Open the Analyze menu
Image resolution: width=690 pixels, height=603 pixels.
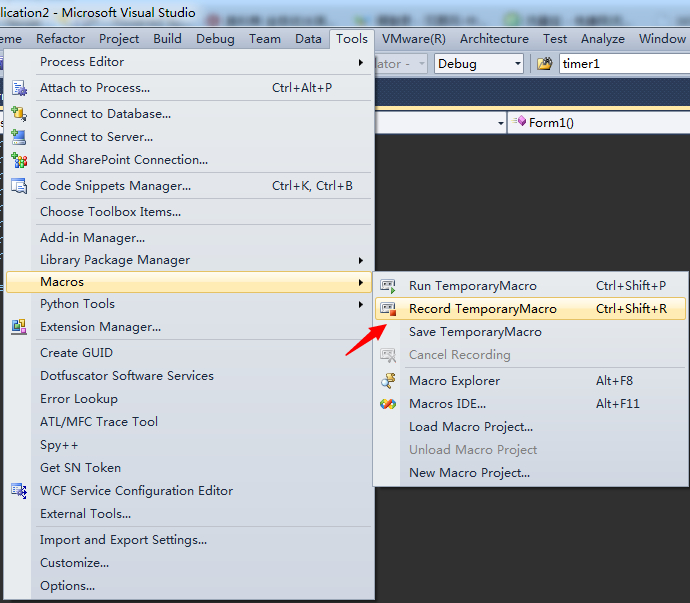point(603,39)
